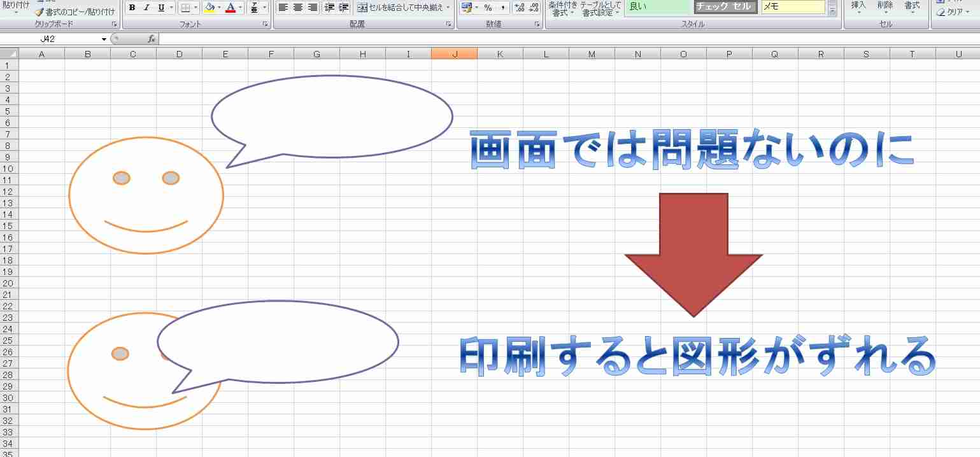Select column J header

coord(454,54)
